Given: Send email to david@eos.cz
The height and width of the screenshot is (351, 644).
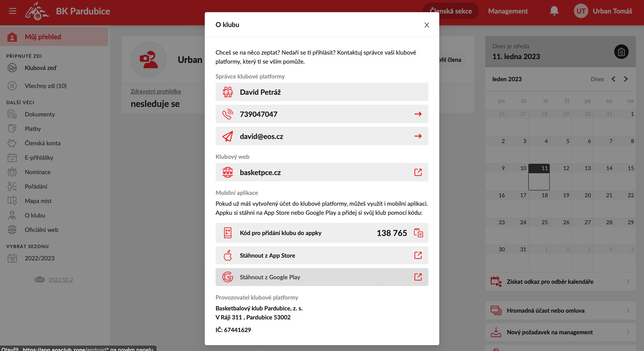Looking at the screenshot, I should pos(322,136).
